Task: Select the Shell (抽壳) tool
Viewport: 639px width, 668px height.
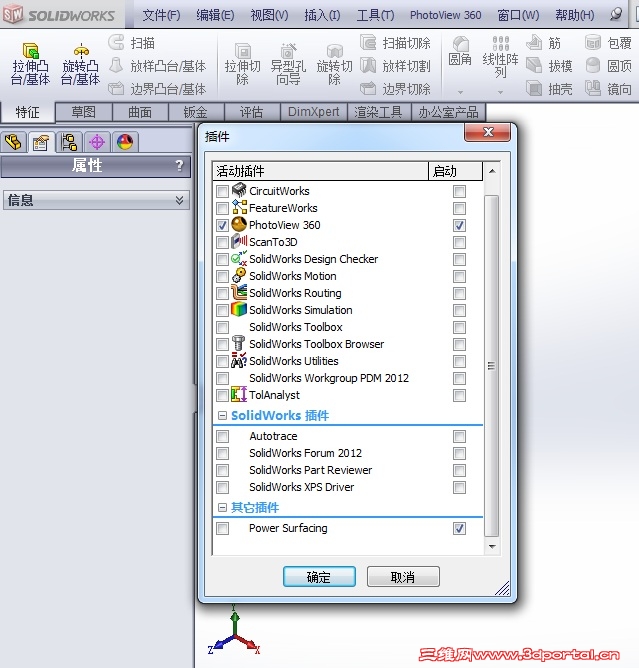Action: coord(549,89)
